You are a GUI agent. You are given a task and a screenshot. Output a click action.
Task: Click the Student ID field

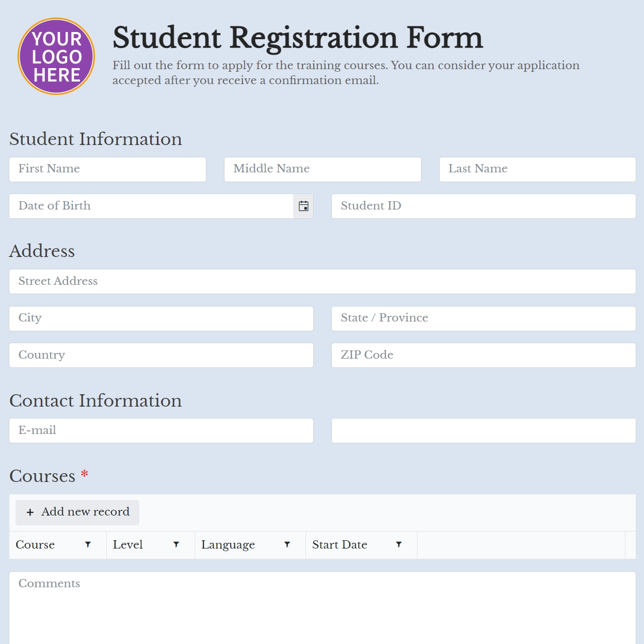(483, 206)
